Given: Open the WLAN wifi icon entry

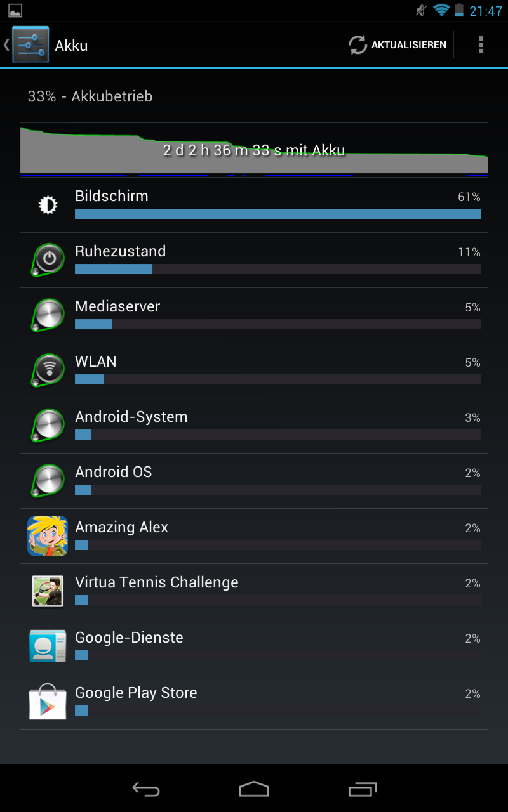Looking at the screenshot, I should pos(48,370).
